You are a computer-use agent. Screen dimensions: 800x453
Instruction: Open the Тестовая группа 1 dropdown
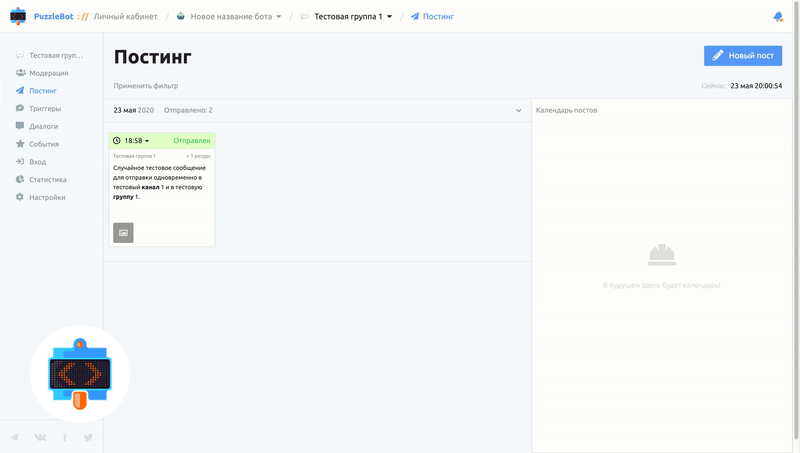tap(353, 16)
